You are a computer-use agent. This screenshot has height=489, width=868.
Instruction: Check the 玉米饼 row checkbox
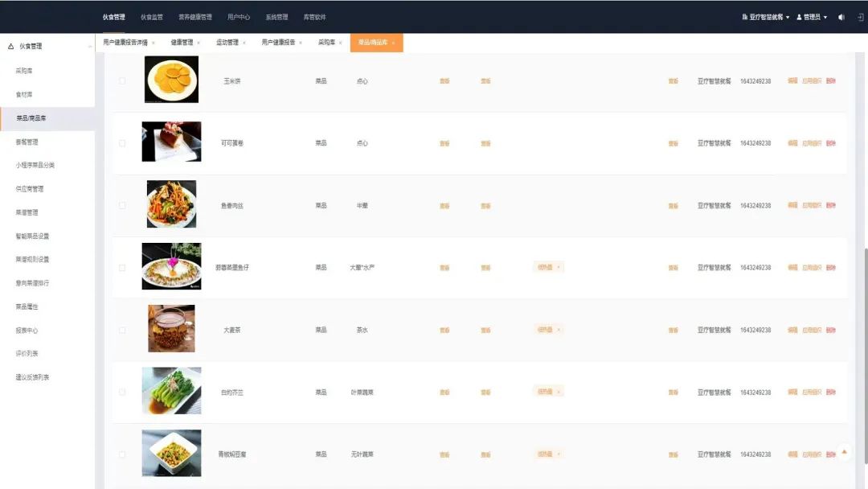pyautogui.click(x=122, y=81)
